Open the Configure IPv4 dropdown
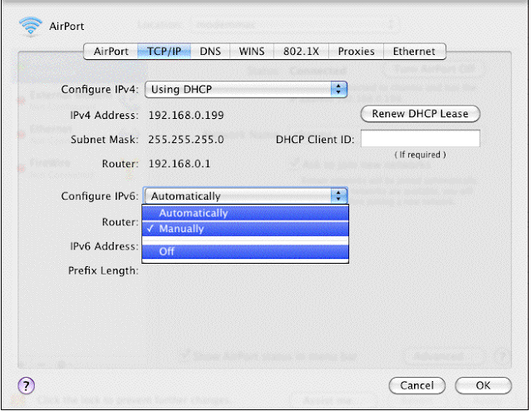The width and height of the screenshot is (532, 411). pyautogui.click(x=246, y=90)
